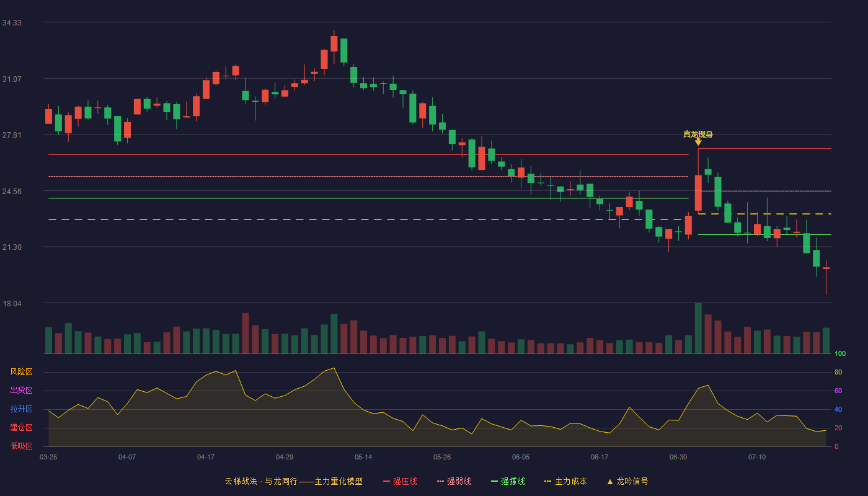
Task: Select the 建仓区 zone label
Action: 21,428
